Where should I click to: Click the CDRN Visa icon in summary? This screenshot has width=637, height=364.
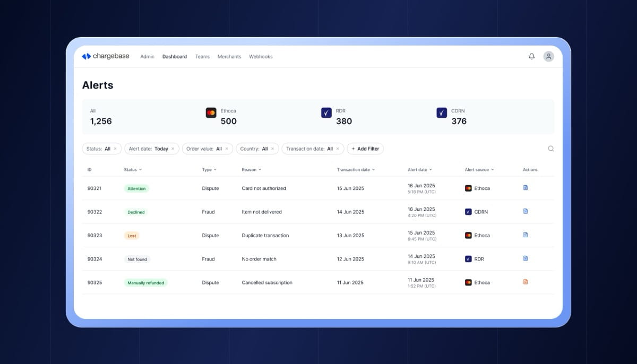point(442,112)
